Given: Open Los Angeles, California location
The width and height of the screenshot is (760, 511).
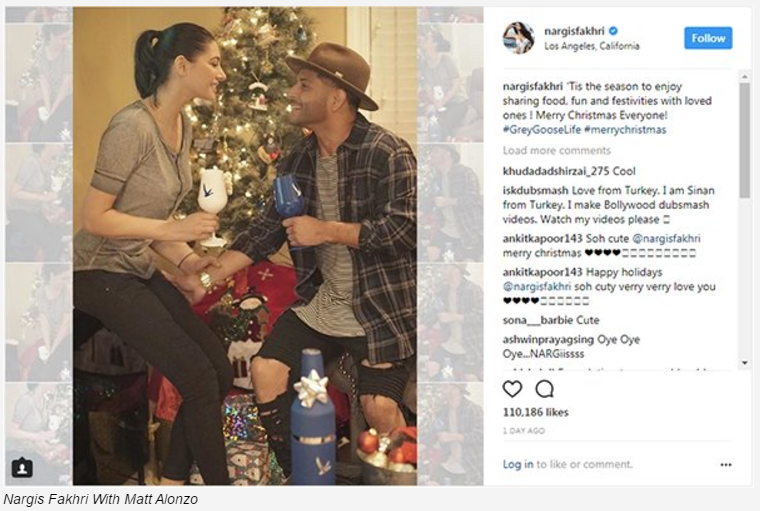Looking at the screenshot, I should click(592, 46).
